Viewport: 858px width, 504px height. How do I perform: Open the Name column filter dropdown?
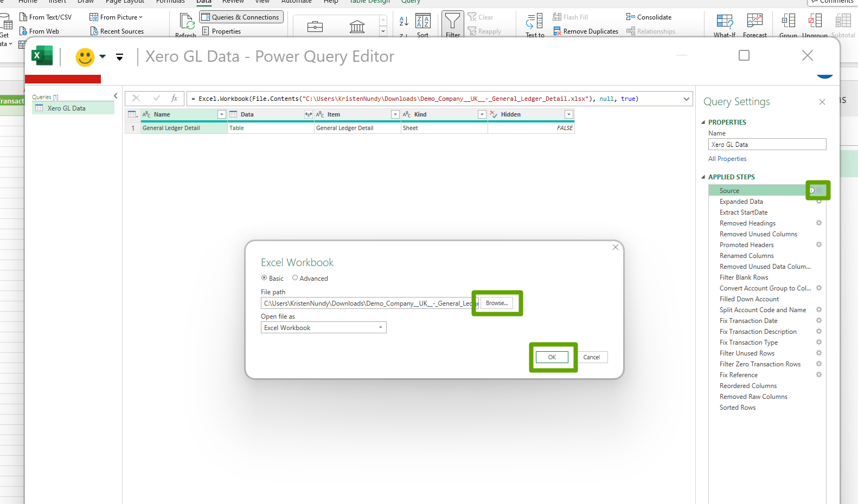221,114
